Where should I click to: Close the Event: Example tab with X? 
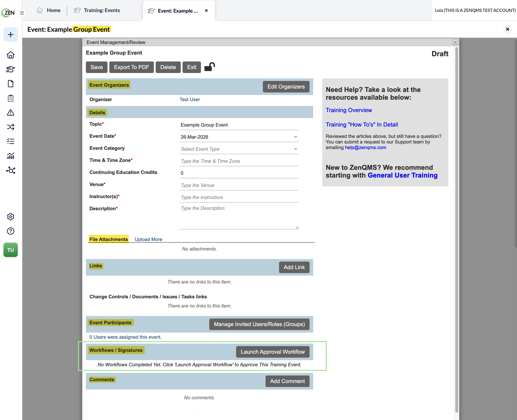click(x=206, y=11)
